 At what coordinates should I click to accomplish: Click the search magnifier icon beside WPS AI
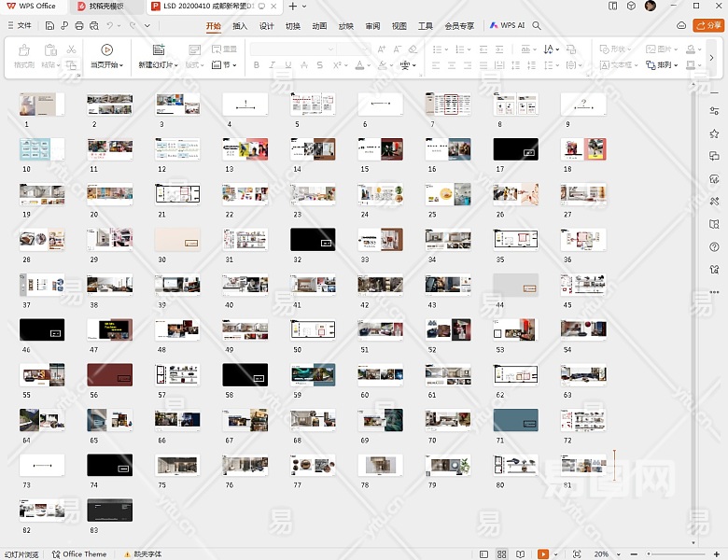[537, 26]
